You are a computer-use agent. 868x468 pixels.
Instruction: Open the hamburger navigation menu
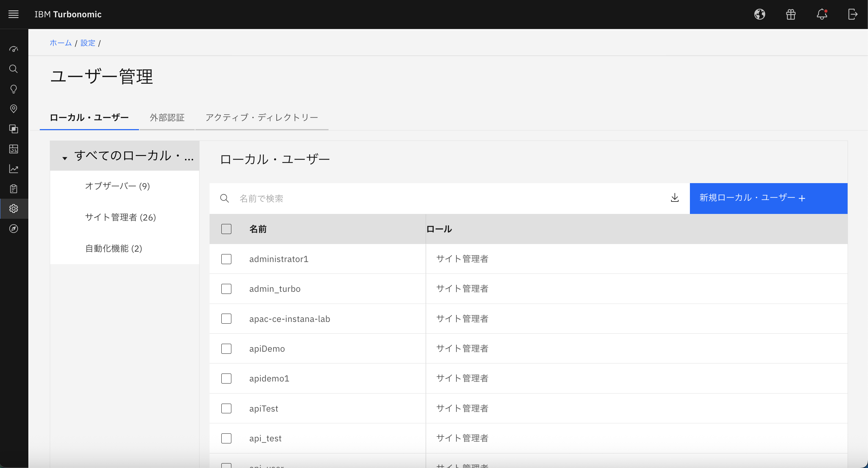point(13,14)
